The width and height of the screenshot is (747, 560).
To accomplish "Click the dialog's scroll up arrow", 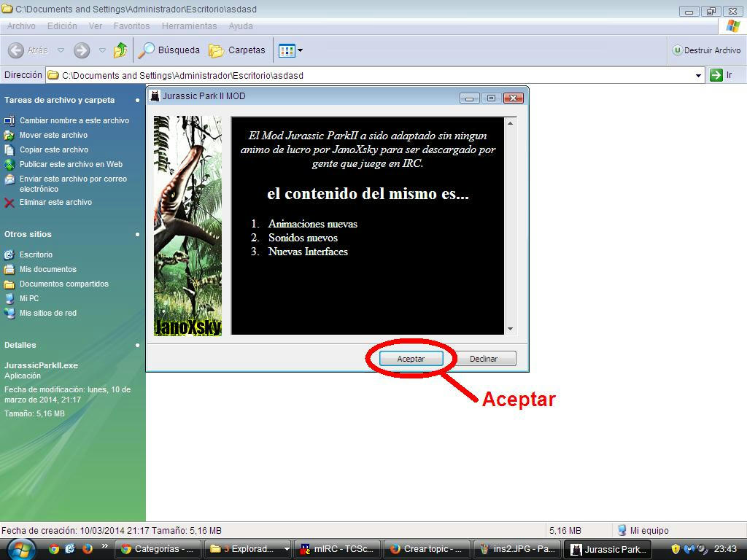I will coord(510,123).
